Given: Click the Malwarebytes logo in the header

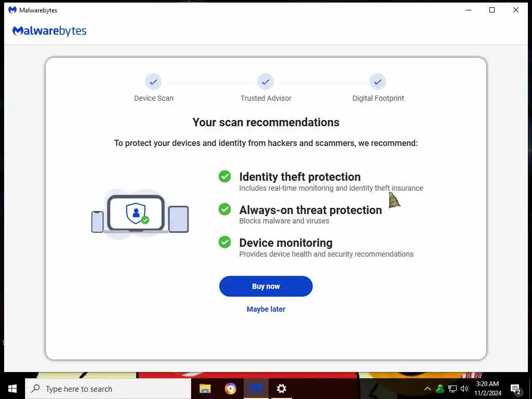Looking at the screenshot, I should [x=49, y=31].
